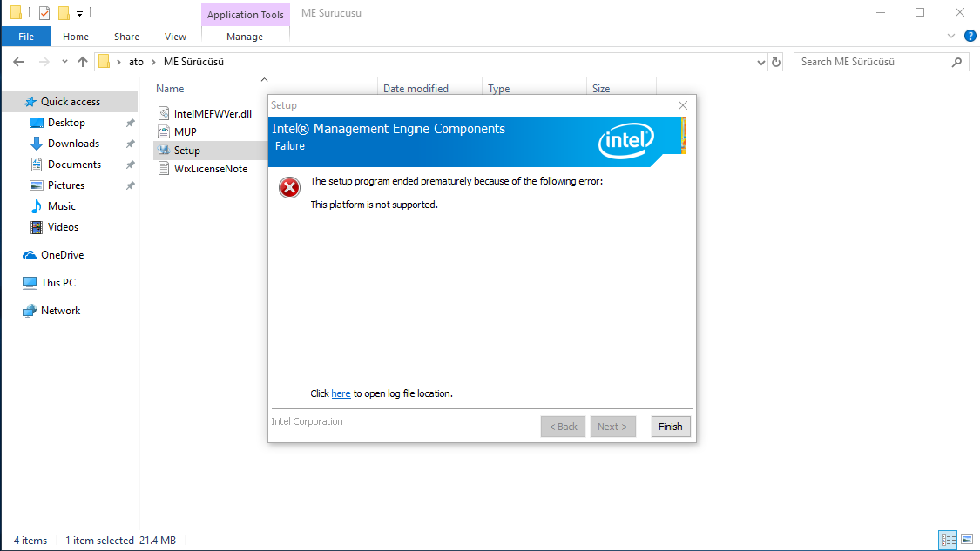Open Documents in the navigation pane
Screen dimensions: 980x551
pos(74,165)
